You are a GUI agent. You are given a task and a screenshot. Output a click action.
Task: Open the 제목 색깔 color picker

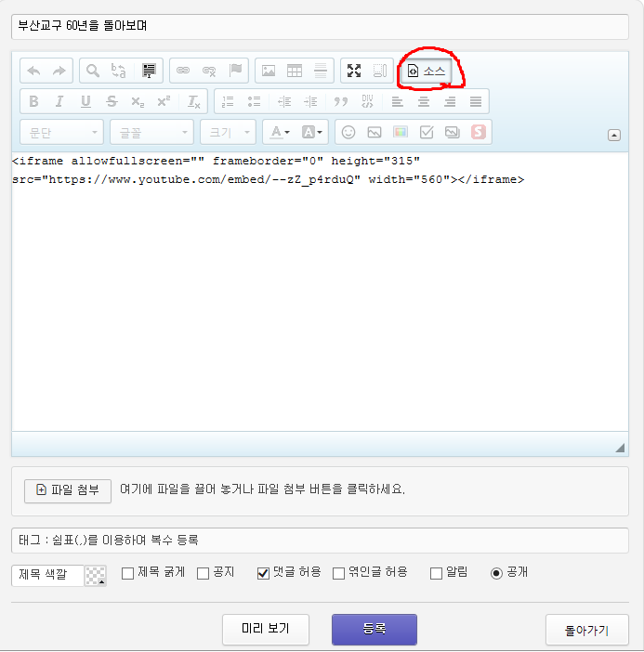click(x=95, y=576)
